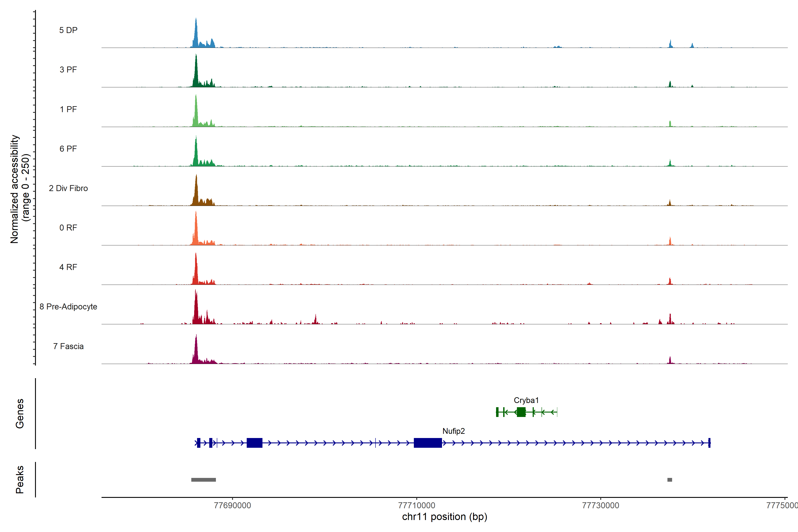
Task: Click the chr11 position (bp) axis title
Action: coord(444,517)
